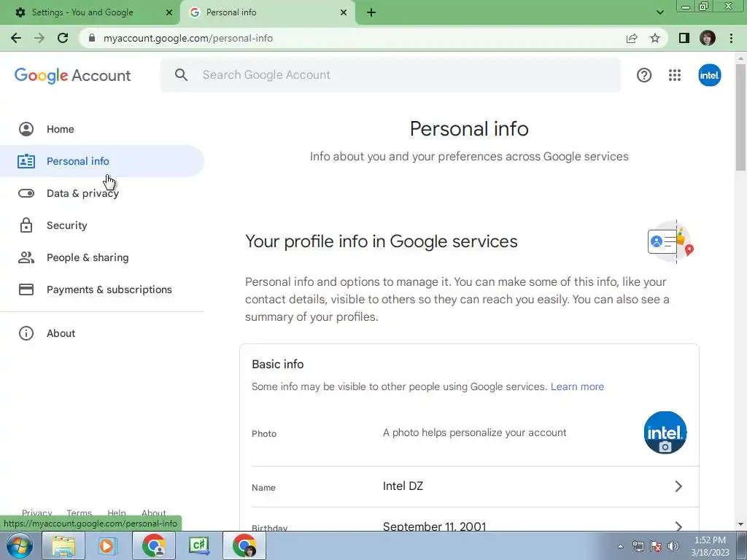Open a new browser tab

[371, 12]
